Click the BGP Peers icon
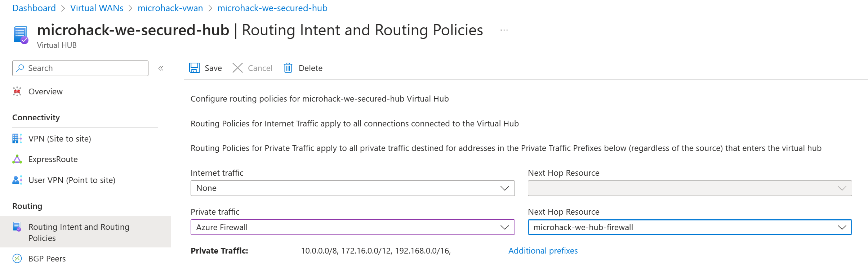This screenshot has width=868, height=273. coord(17,259)
